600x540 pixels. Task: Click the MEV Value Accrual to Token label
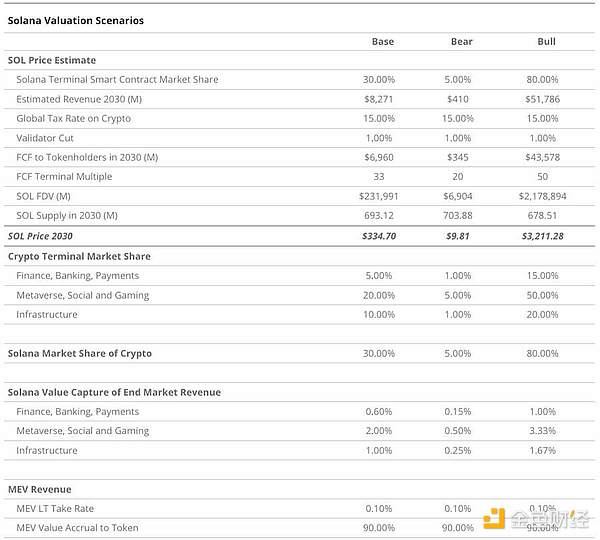pyautogui.click(x=77, y=528)
